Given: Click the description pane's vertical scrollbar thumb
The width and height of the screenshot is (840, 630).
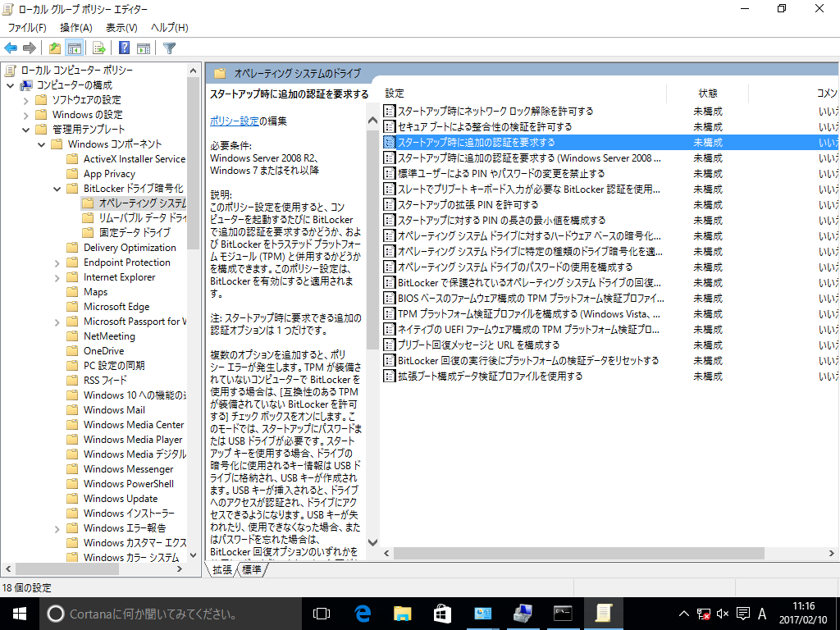Looking at the screenshot, I should [x=373, y=239].
